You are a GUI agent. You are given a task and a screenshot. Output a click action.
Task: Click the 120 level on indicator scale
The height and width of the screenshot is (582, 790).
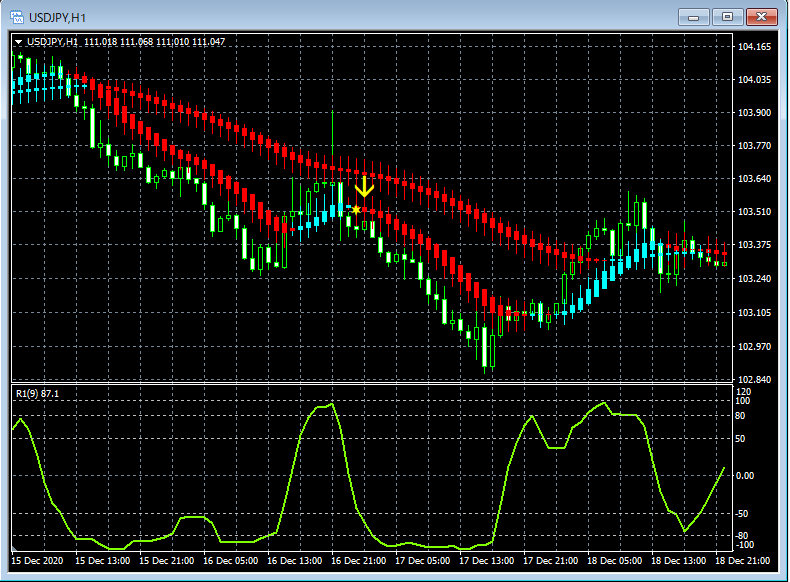point(743,392)
